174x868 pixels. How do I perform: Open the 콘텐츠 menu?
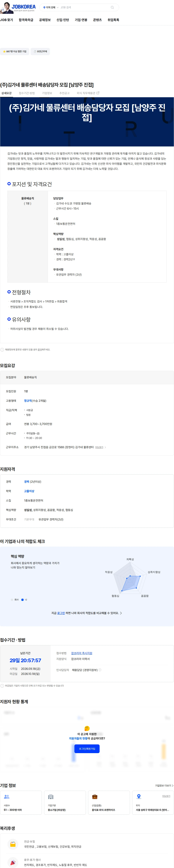98,20
